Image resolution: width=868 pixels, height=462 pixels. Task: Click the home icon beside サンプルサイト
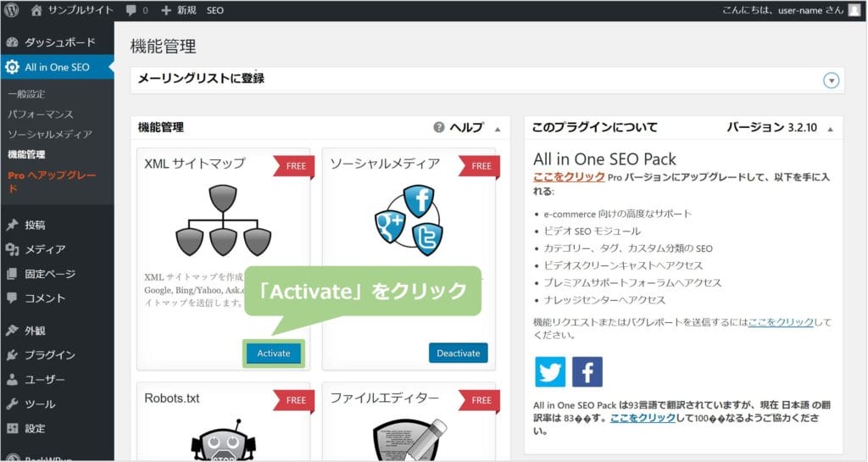click(x=36, y=10)
